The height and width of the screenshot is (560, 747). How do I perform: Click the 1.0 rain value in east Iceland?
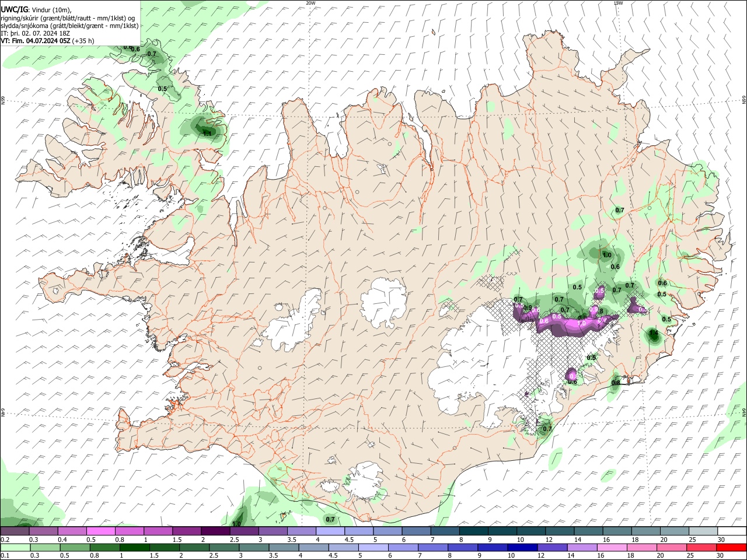click(x=607, y=255)
